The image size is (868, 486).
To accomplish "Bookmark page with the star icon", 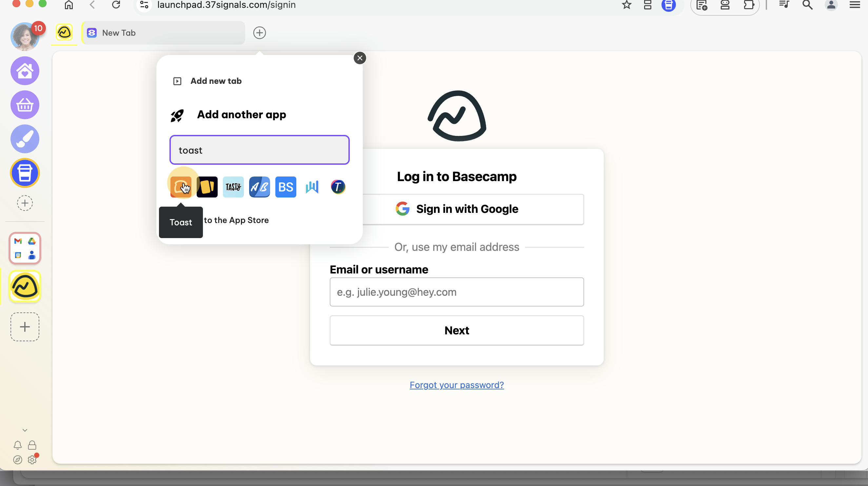I will (626, 5).
